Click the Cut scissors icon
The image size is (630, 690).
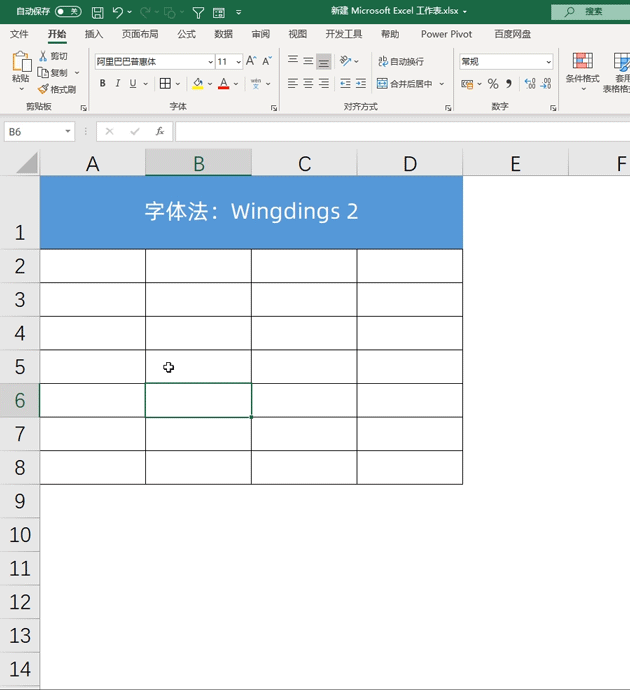click(43, 56)
